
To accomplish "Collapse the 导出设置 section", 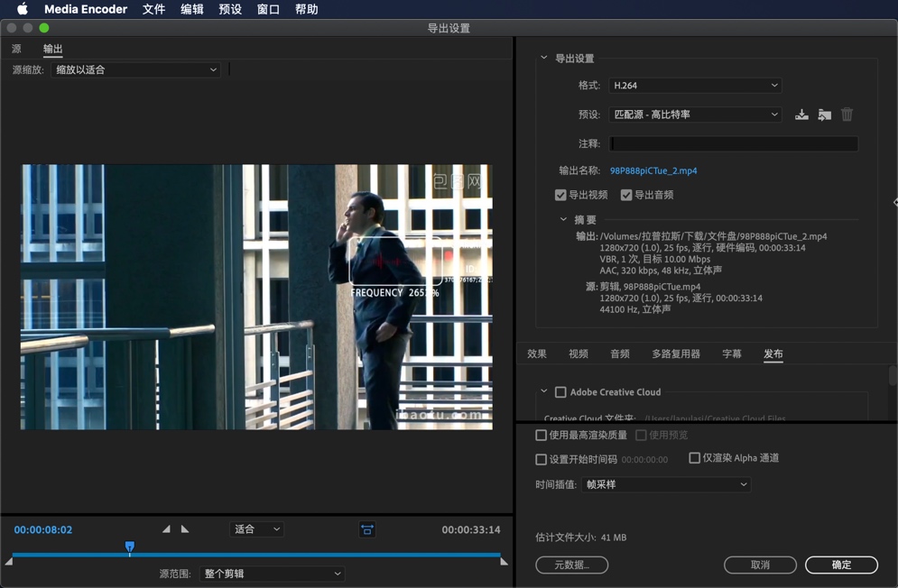I will pos(543,56).
